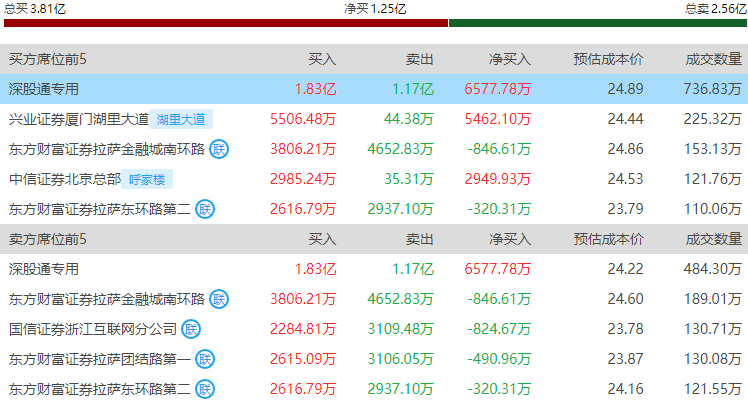Click 预估成本价 header in seller table
This screenshot has height=401, width=748.
click(x=608, y=239)
